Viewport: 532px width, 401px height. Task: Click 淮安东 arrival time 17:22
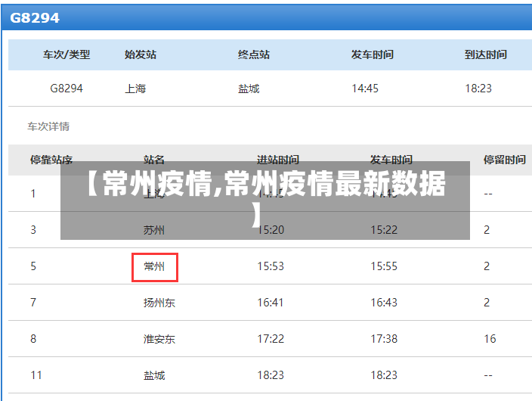pos(271,339)
